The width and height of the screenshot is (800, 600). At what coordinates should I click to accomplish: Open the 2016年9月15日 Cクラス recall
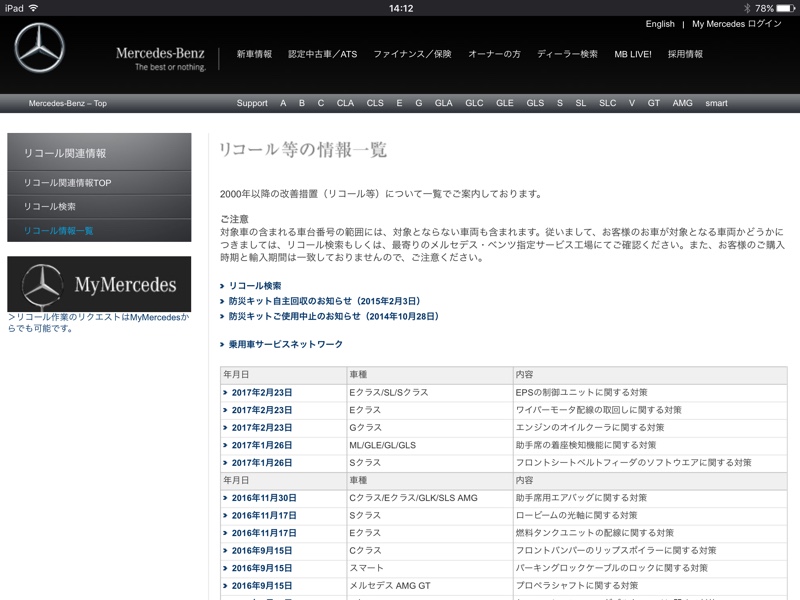coord(262,551)
